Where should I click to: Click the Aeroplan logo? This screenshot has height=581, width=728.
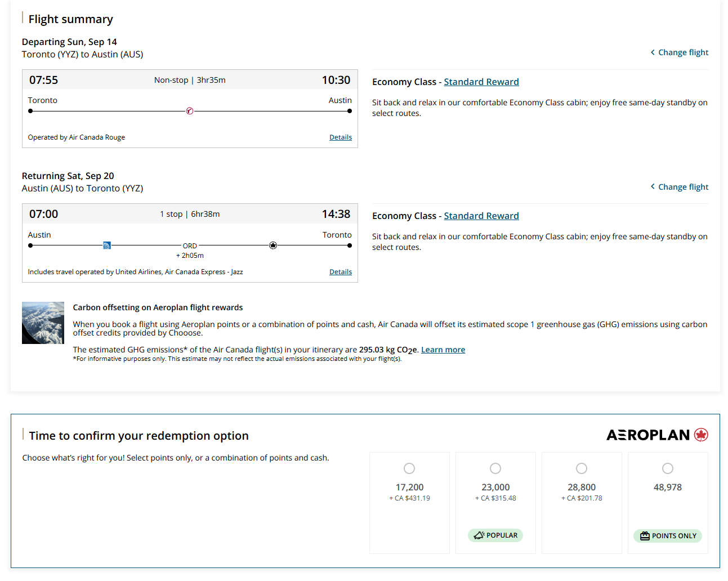click(657, 435)
